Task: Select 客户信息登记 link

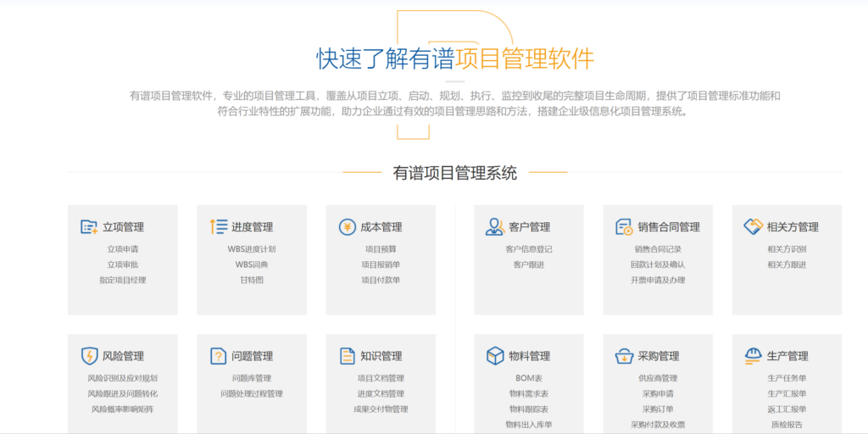Action: pyautogui.click(x=529, y=249)
